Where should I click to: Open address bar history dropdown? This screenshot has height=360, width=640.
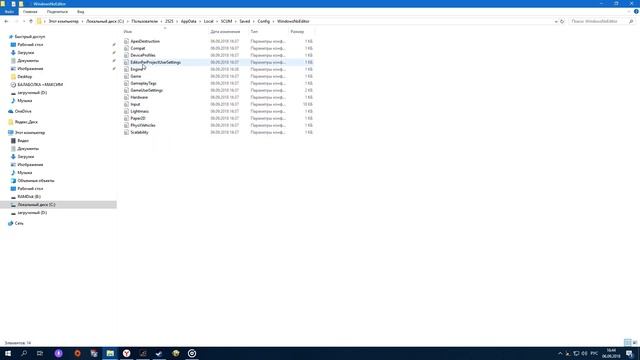point(556,21)
